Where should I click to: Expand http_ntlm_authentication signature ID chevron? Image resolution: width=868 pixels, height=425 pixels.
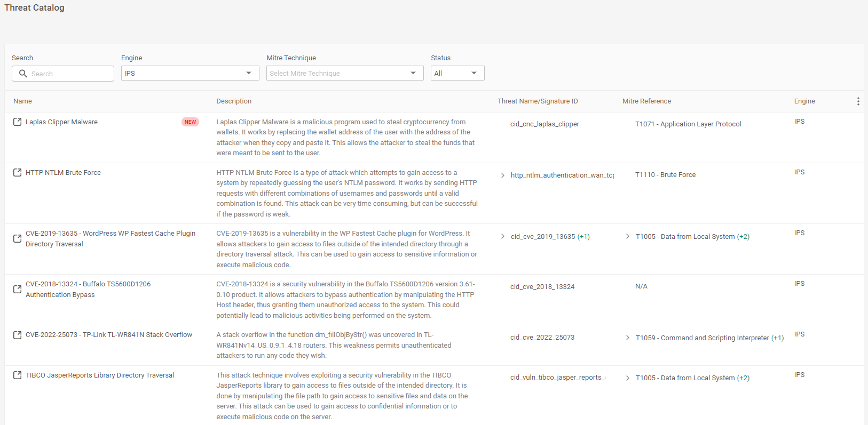(x=502, y=175)
